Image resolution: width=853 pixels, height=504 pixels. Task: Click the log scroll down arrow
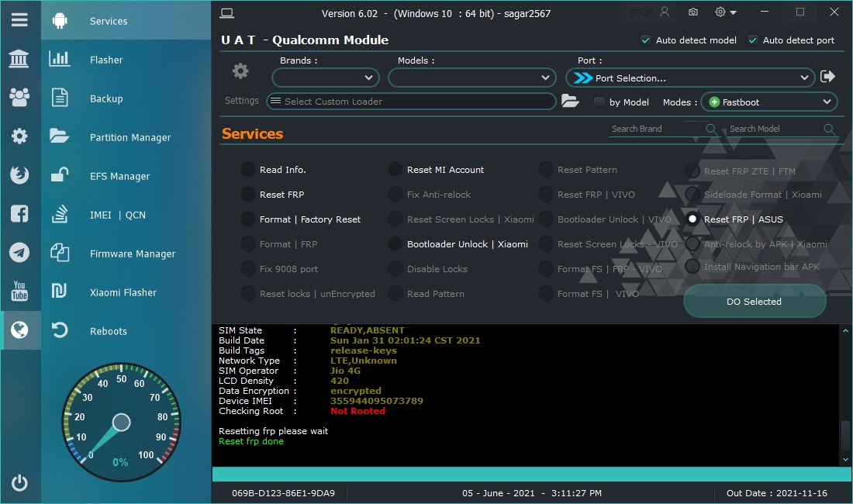845,460
